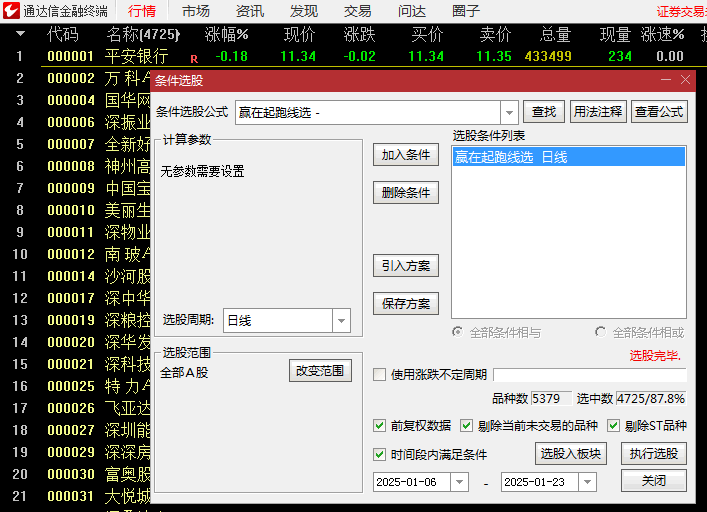Select stock code 000025 row
This screenshot has height=512, width=707.
point(71,386)
